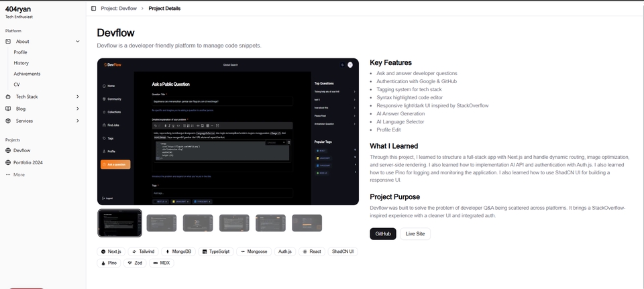The height and width of the screenshot is (289, 644).
Task: Click the About section icon
Action: 8,41
